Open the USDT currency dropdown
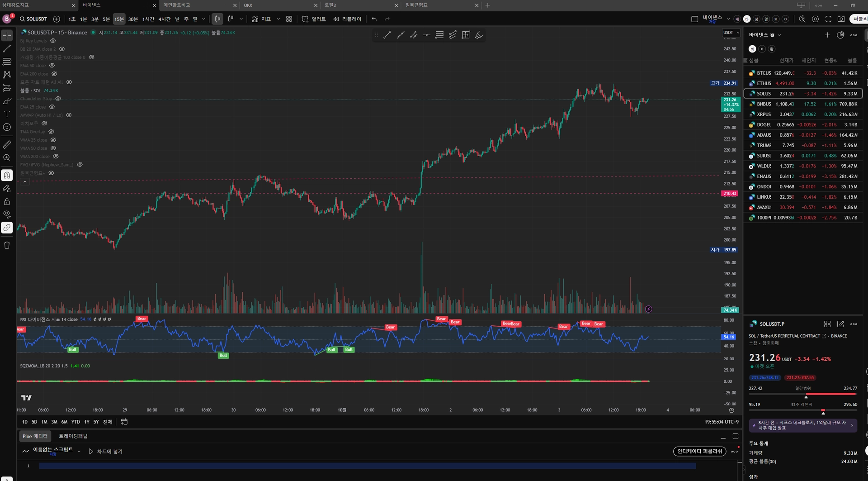 pyautogui.click(x=731, y=33)
